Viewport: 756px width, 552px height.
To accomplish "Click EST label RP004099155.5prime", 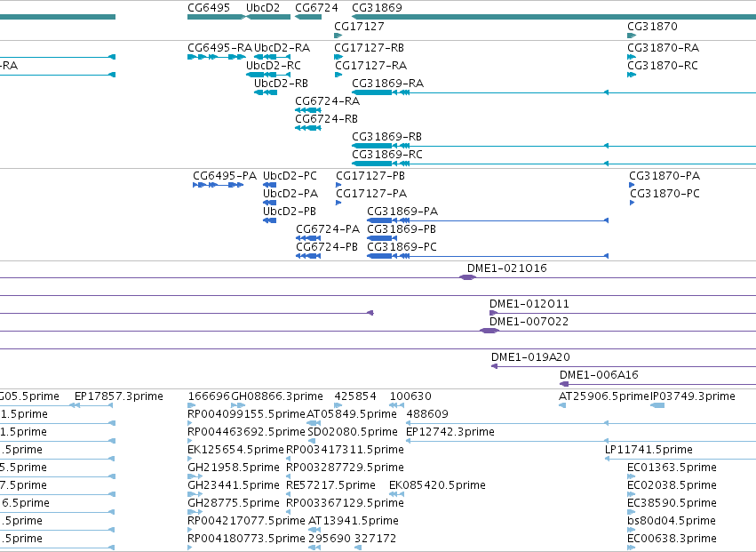I will 246,414.
